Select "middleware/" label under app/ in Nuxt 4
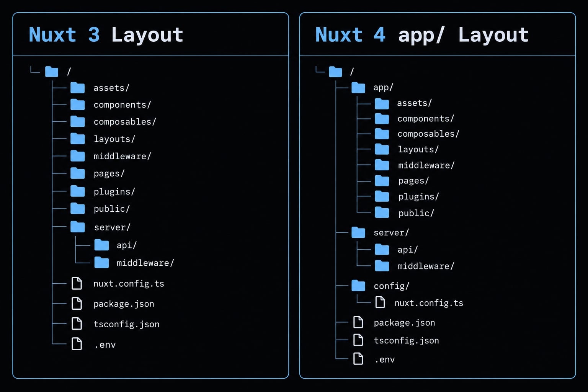 coord(426,165)
